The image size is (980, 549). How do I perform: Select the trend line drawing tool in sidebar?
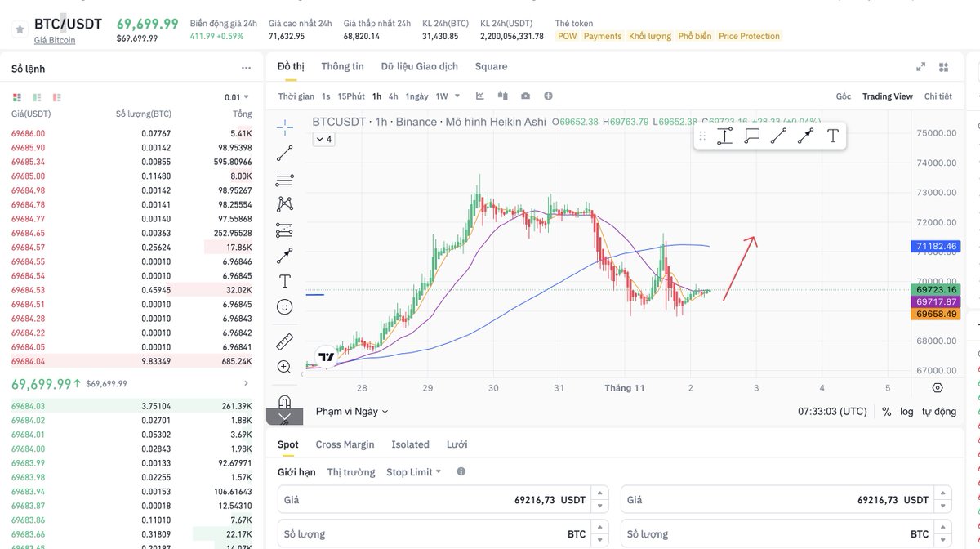pyautogui.click(x=284, y=153)
